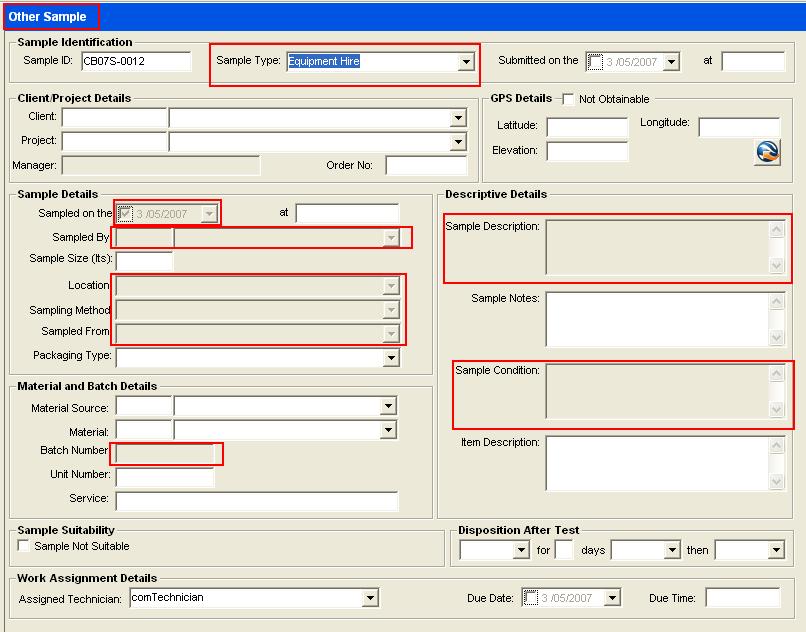Toggle the Due Date checkbox
Screen dimensions: 806x632
(x=532, y=598)
